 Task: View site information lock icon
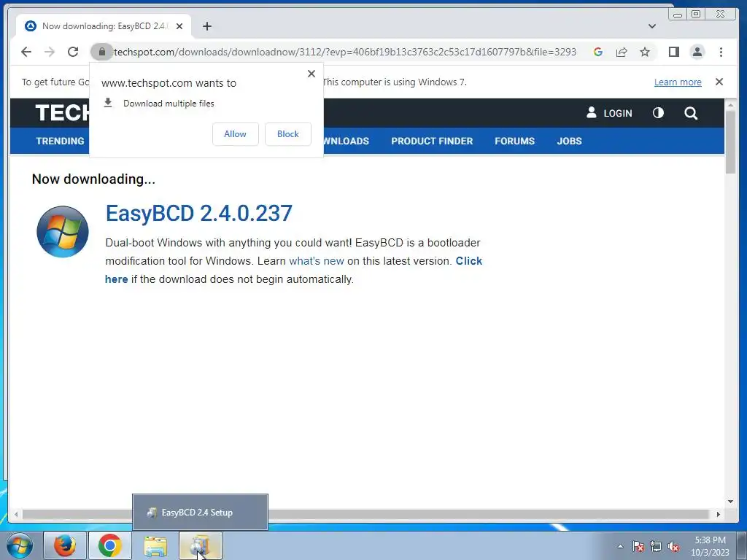[x=101, y=52]
